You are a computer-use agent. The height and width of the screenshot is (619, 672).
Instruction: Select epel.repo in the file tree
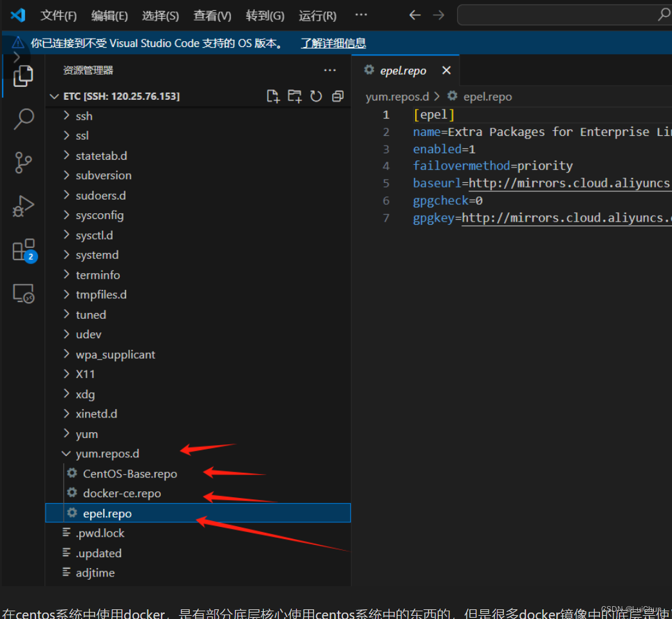(x=198, y=513)
